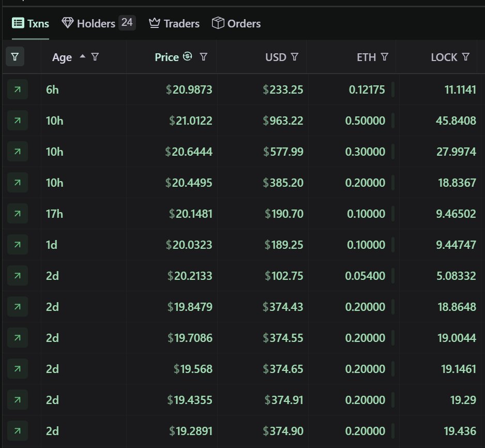
Task: Sort by Age column arrow
Action: pyautogui.click(x=82, y=56)
